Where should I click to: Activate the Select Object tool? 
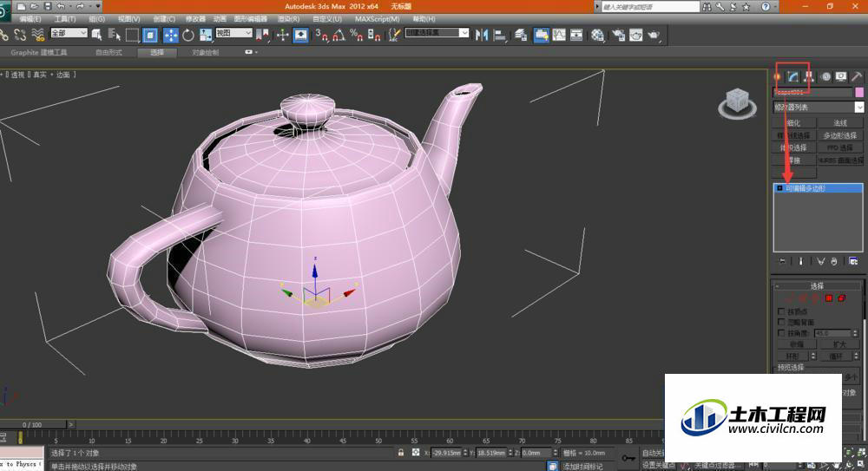click(x=96, y=35)
